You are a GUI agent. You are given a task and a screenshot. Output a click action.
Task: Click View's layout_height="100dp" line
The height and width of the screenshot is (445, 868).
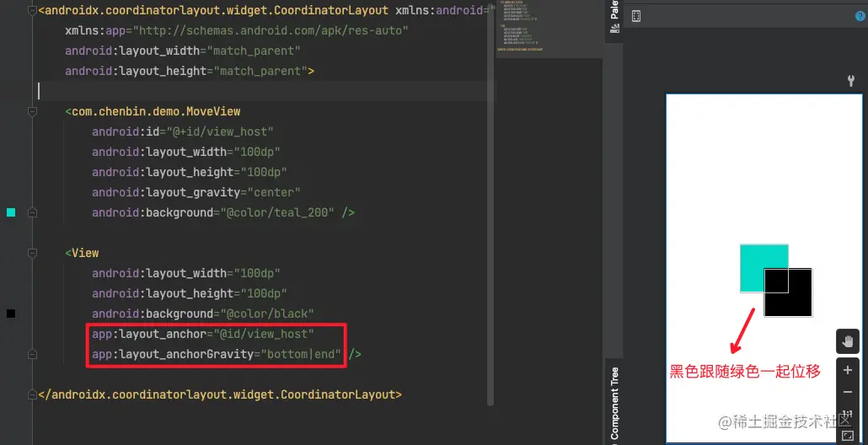190,293
